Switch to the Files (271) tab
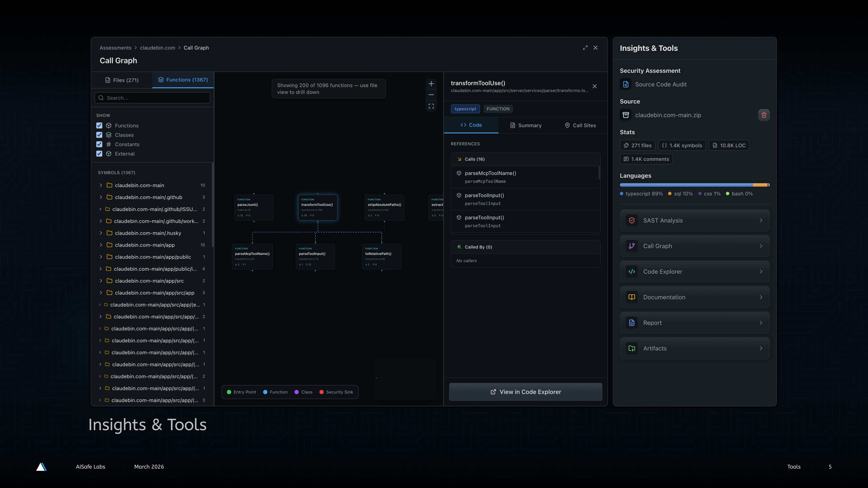The image size is (868, 488). [x=122, y=80]
